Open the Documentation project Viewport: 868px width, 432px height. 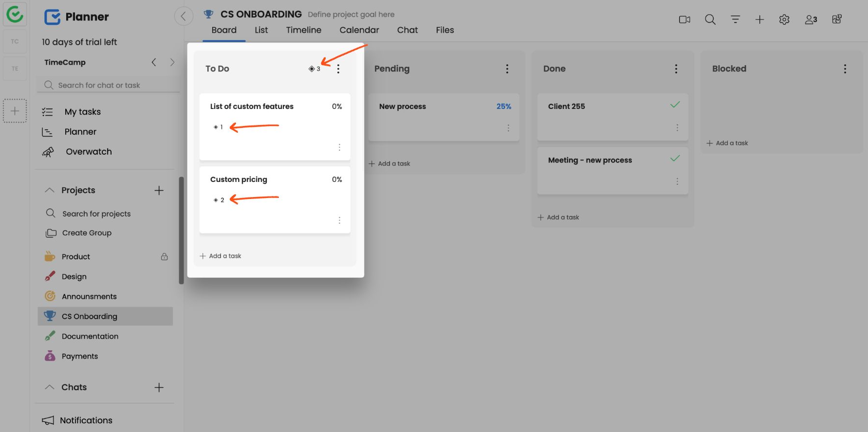90,336
